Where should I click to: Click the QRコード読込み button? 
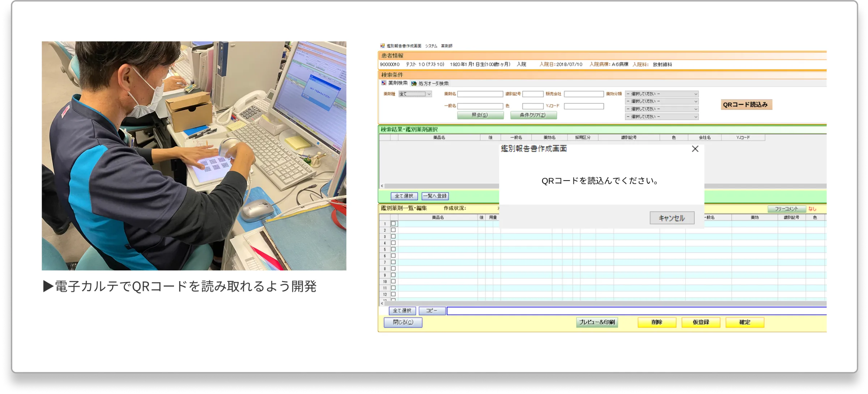[x=746, y=105]
